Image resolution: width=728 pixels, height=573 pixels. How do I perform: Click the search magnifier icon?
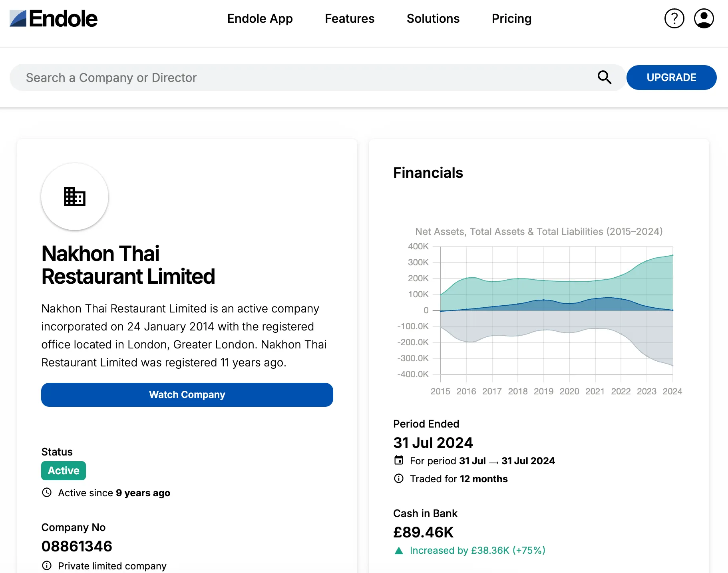point(604,77)
